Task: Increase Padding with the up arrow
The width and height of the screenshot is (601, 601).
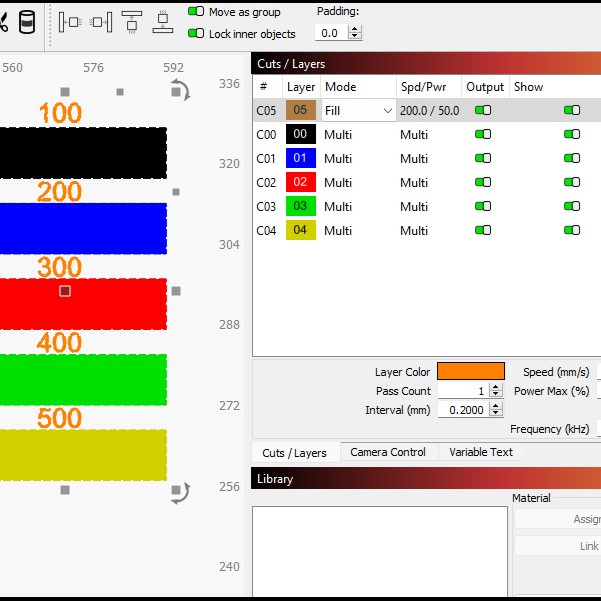Action: [x=355, y=29]
